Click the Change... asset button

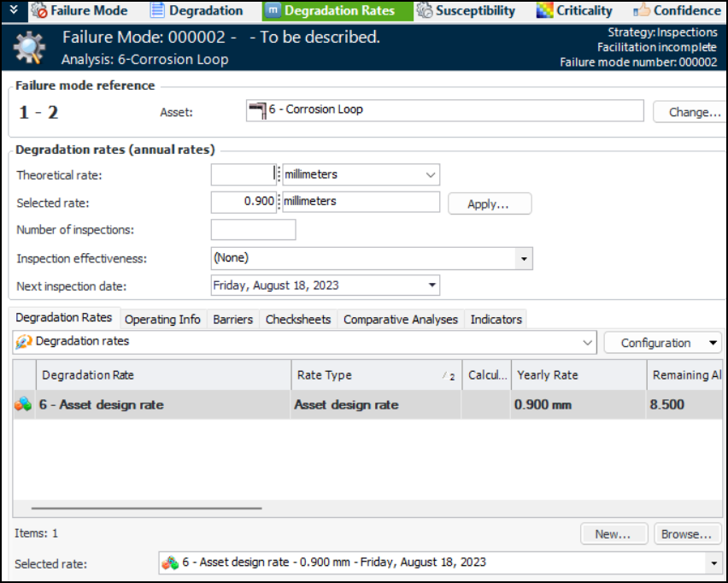coord(688,112)
